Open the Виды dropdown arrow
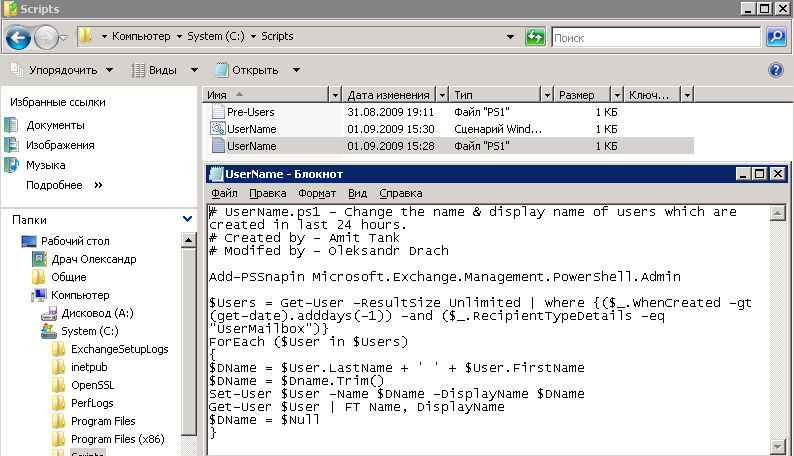Viewport: 794px width, 456px height. [194, 70]
